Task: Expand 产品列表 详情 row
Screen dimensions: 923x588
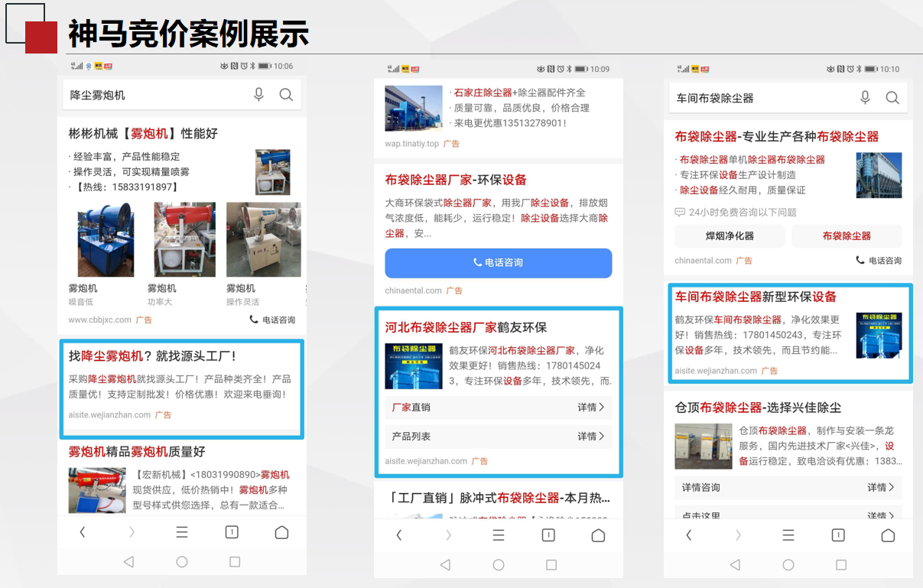Action: point(499,437)
